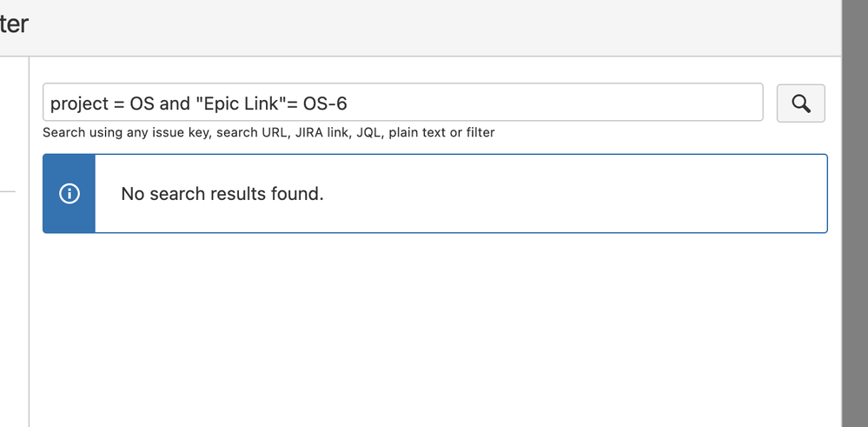Click empty area below the results banner
Image resolution: width=868 pixels, height=427 pixels.
pos(434,330)
